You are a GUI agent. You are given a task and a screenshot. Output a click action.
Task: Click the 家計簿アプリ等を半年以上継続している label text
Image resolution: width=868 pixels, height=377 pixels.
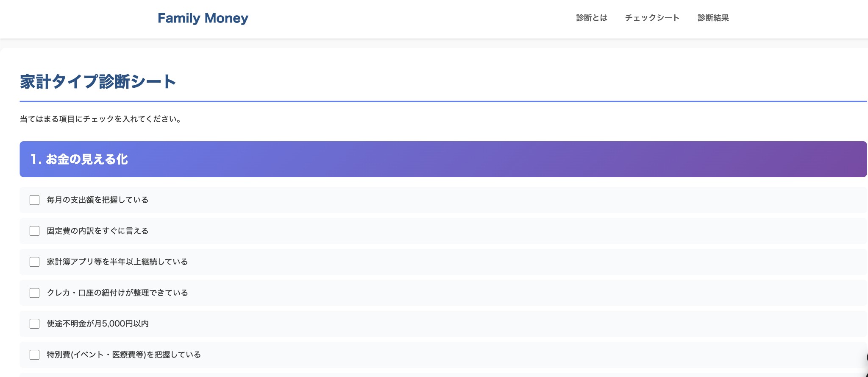click(117, 262)
